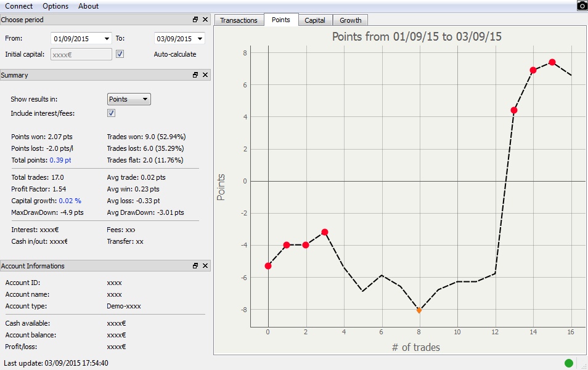Click the red point at trade 2
This screenshot has width=588, height=370.
(306, 245)
